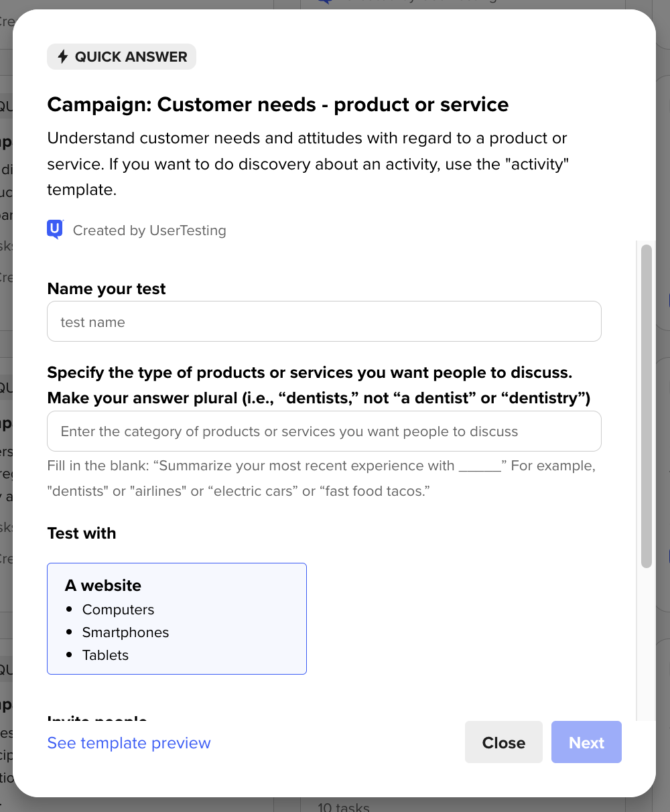Click the Tablets bullet item
The height and width of the screenshot is (812, 670).
click(x=105, y=655)
